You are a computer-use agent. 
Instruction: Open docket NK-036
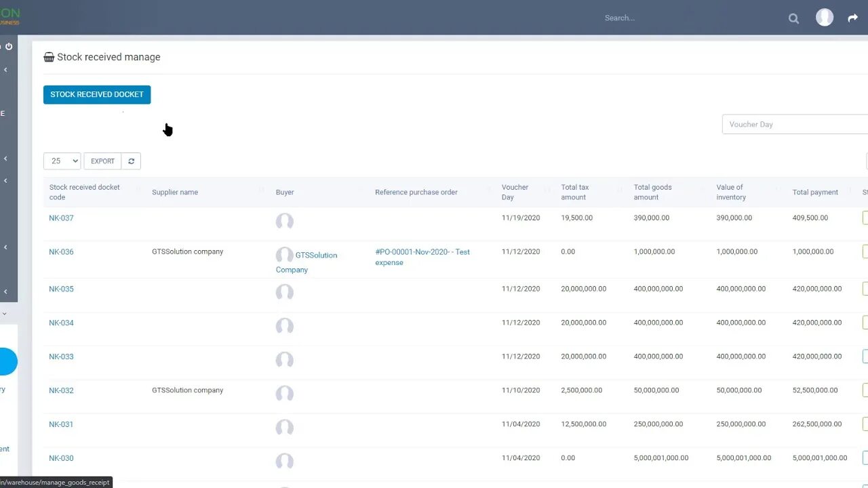point(61,252)
